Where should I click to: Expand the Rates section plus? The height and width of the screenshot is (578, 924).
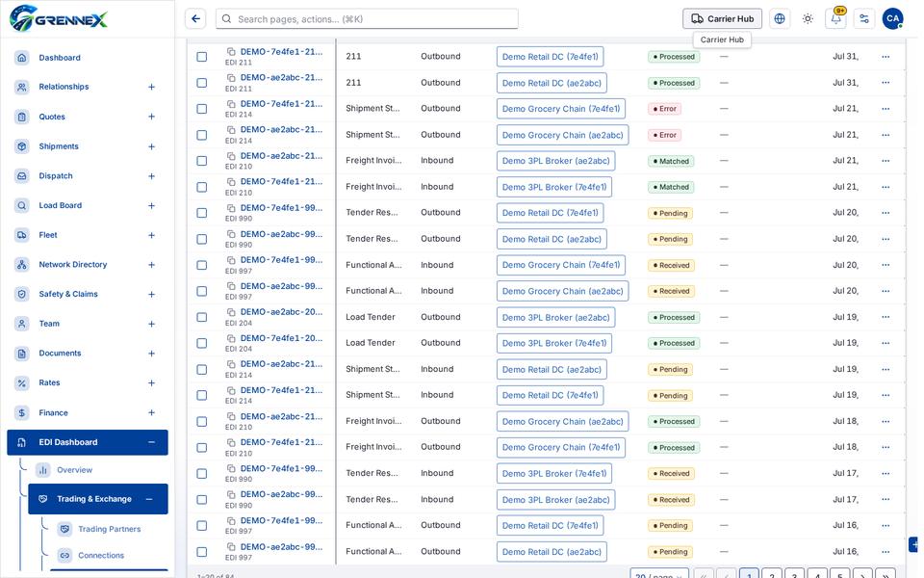tap(151, 382)
